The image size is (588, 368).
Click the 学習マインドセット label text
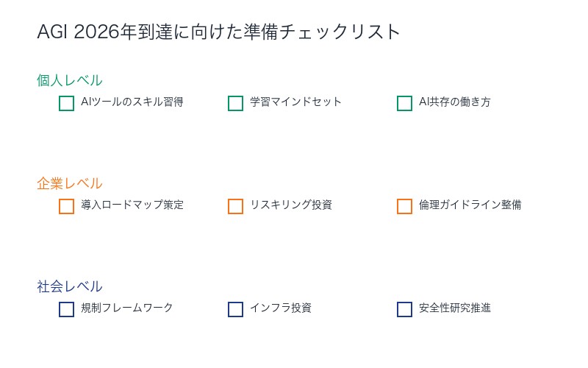click(295, 102)
